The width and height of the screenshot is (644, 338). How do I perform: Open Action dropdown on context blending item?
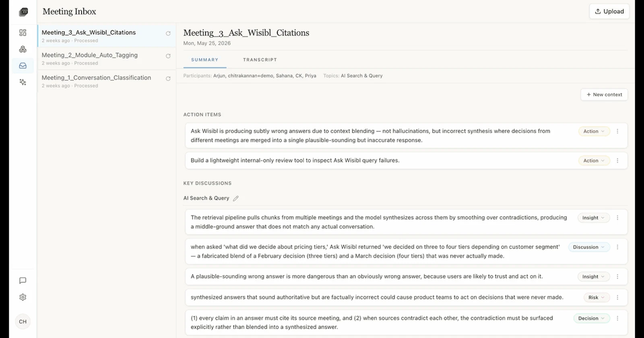[594, 131]
